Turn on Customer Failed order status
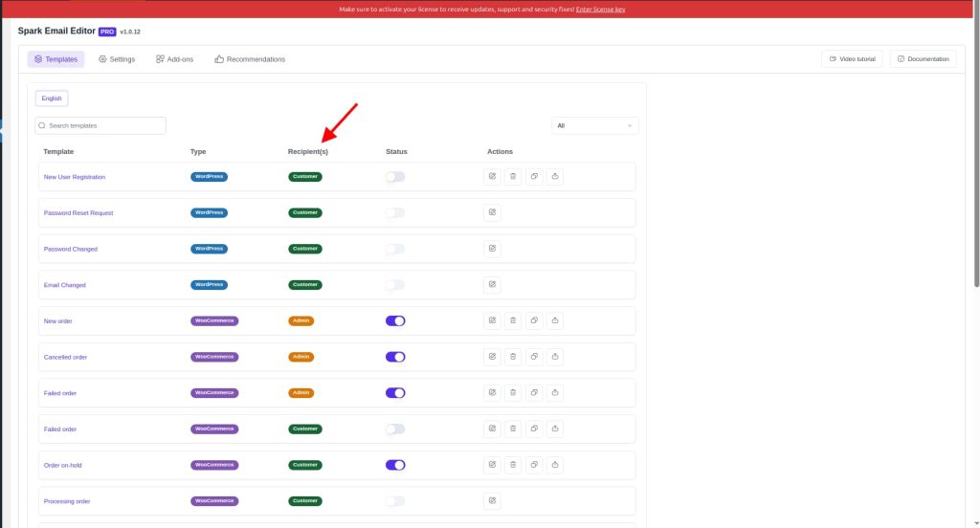The image size is (980, 528). pyautogui.click(x=395, y=429)
